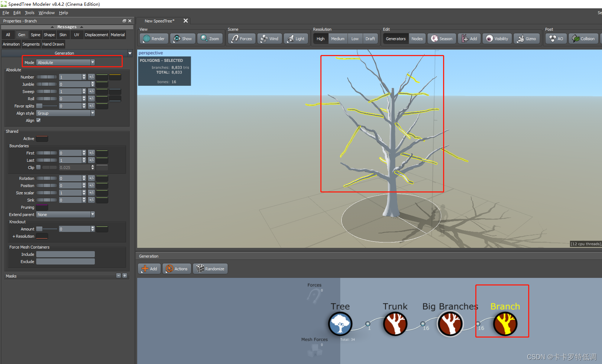Open the Gizmo options
Image resolution: width=602 pixels, height=364 pixels.
pyautogui.click(x=527, y=39)
